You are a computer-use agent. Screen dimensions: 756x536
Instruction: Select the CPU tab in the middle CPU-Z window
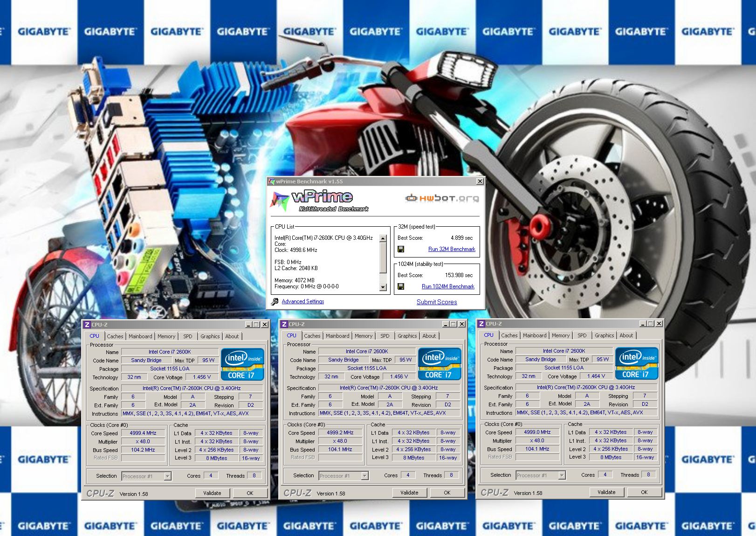click(x=292, y=335)
